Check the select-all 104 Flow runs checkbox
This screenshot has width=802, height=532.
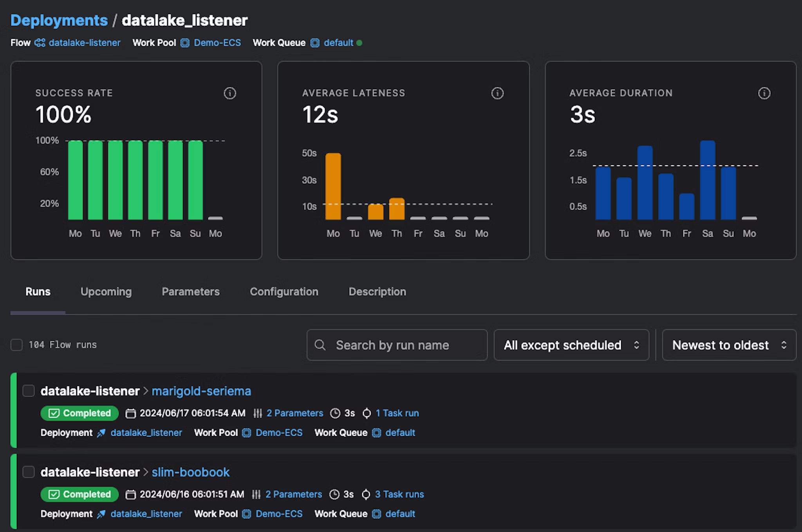point(16,345)
